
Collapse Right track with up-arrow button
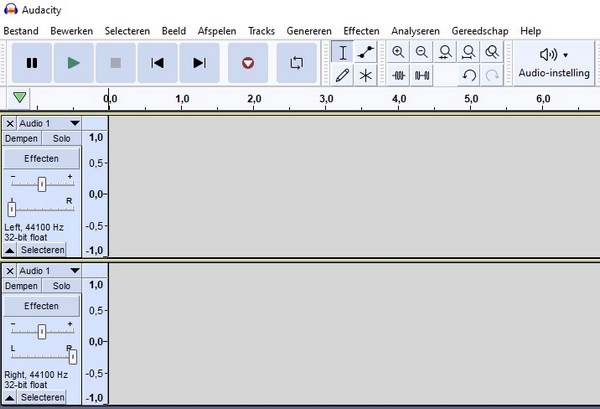coord(10,398)
